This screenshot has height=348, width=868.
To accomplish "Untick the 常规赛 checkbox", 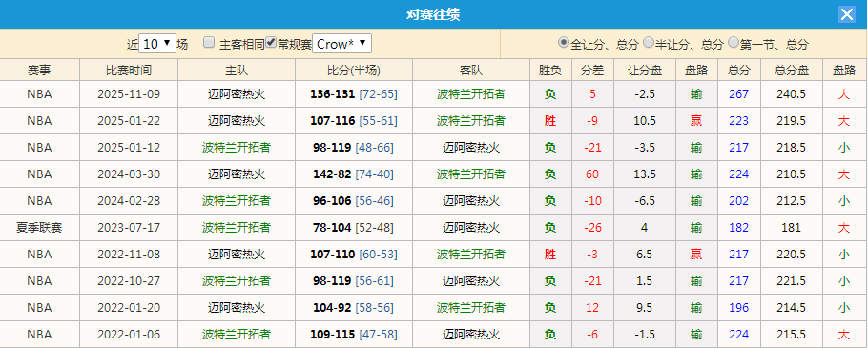I will click(x=271, y=43).
